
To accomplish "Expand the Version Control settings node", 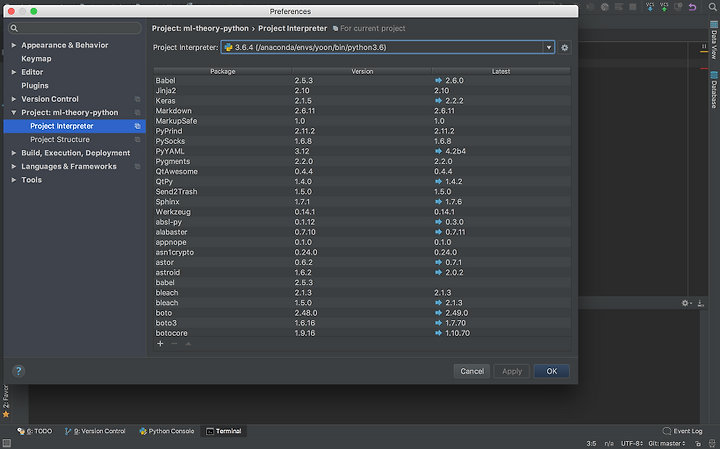I will (14, 99).
